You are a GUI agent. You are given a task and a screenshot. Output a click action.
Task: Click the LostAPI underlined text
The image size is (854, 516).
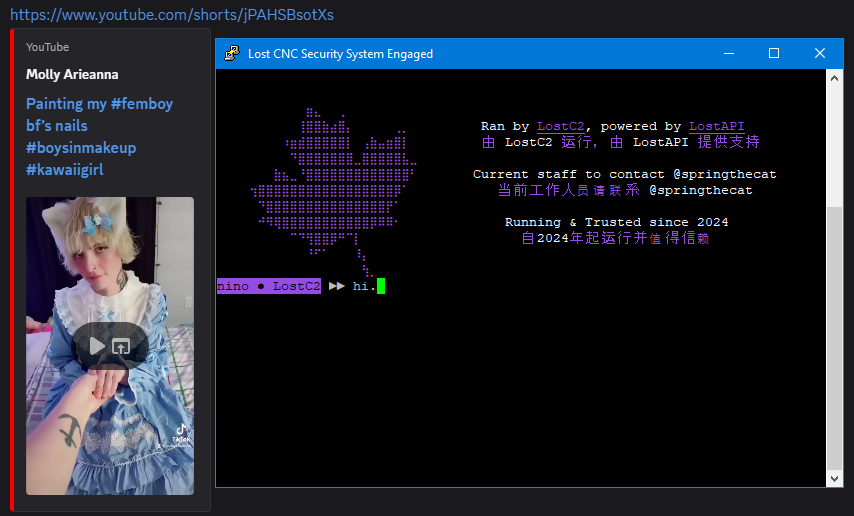[x=716, y=126]
